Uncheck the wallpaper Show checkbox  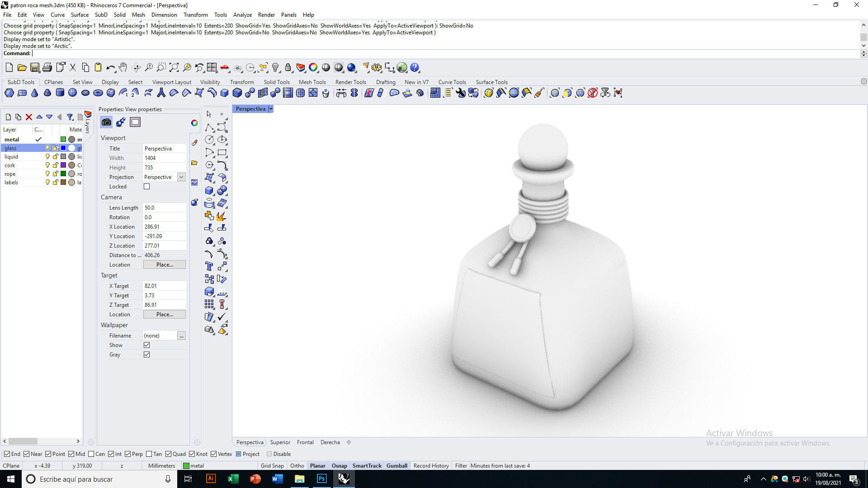click(146, 345)
